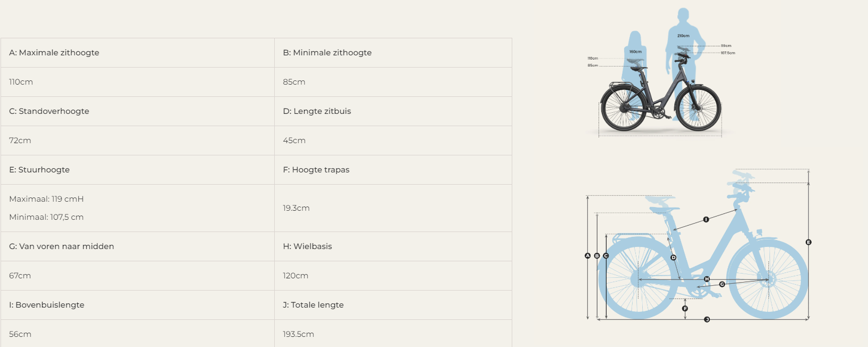Image resolution: width=868 pixels, height=347 pixels.
Task: Click the circled D seat tube marker
Action: click(674, 258)
